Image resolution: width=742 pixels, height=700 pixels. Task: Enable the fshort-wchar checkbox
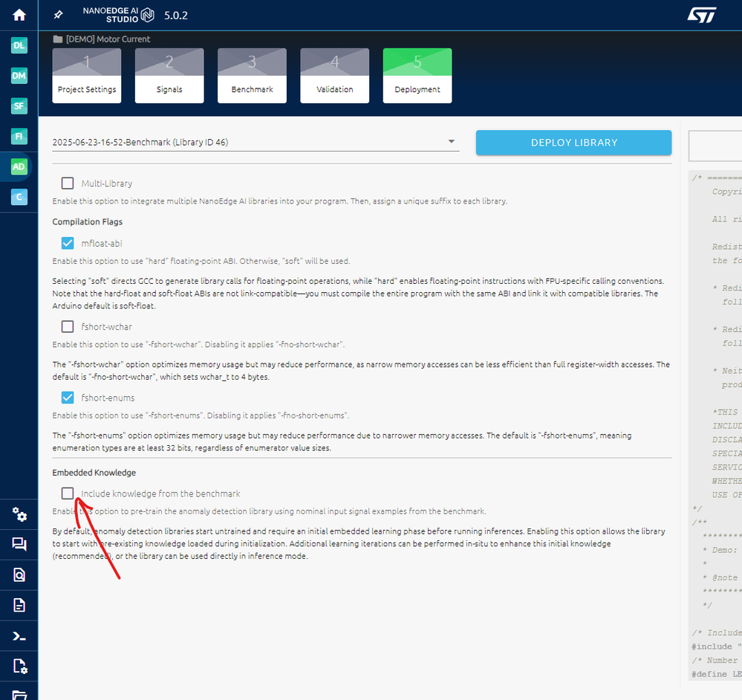coord(68,326)
